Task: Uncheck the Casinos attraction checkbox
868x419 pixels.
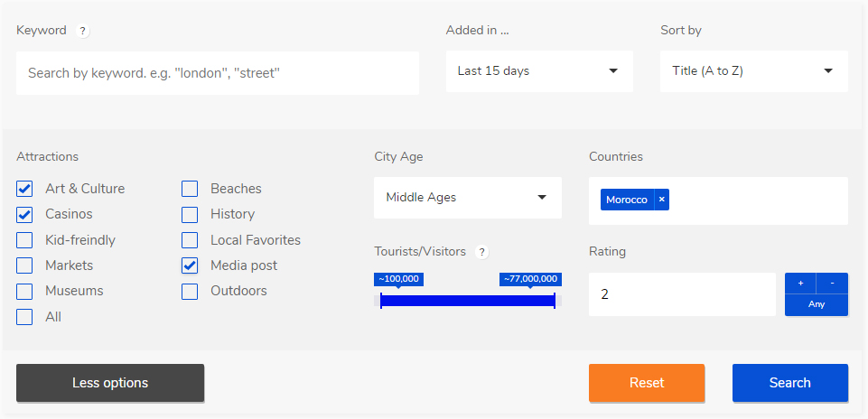Action: pos(25,214)
